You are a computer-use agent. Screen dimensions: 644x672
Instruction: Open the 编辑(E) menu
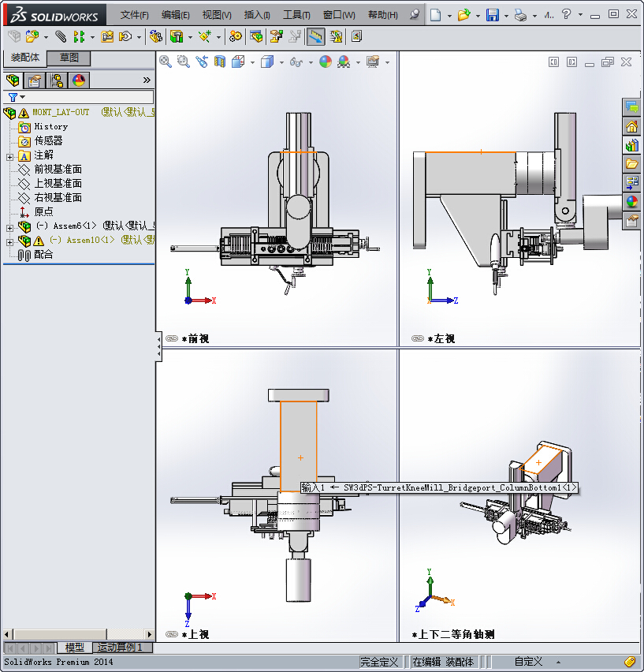coord(176,15)
